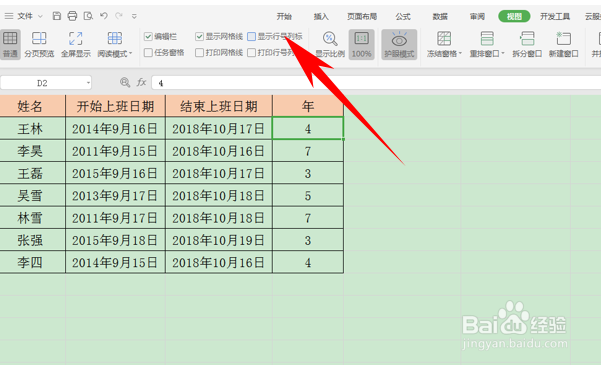Turn on 阅读模式 reading mode
The height and width of the screenshot is (365, 603).
(114, 45)
